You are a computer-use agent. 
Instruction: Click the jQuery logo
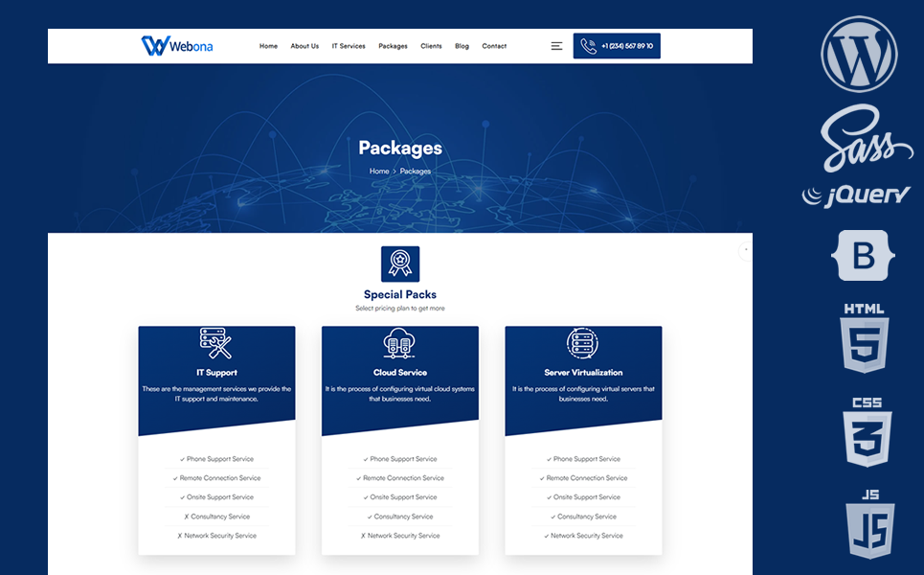click(857, 195)
